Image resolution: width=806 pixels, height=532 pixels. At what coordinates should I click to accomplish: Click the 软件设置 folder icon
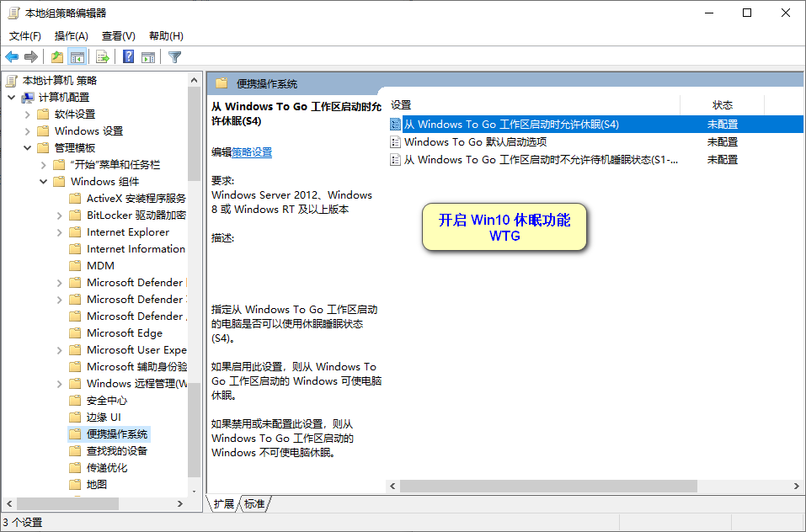click(x=43, y=114)
